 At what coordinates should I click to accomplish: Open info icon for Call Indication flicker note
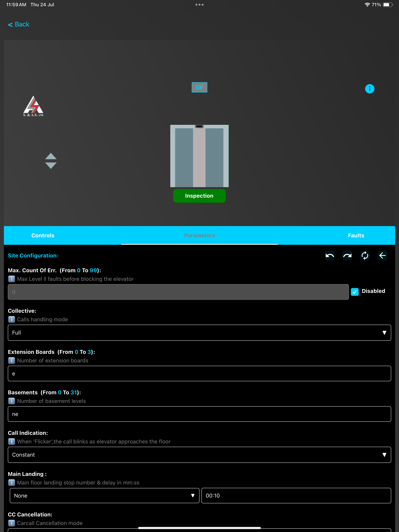pyautogui.click(x=11, y=442)
